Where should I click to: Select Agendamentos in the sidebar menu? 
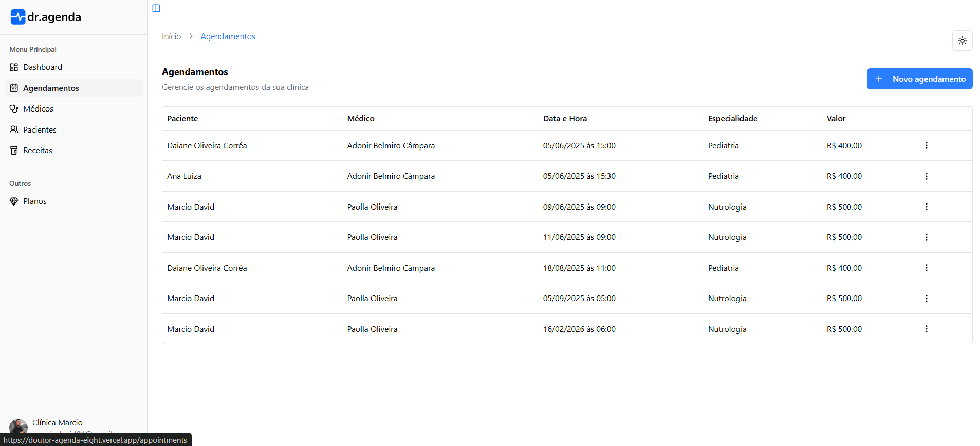point(51,88)
